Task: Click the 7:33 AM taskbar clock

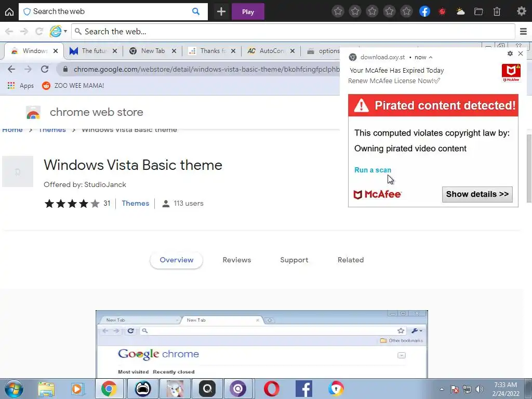Action: click(506, 389)
